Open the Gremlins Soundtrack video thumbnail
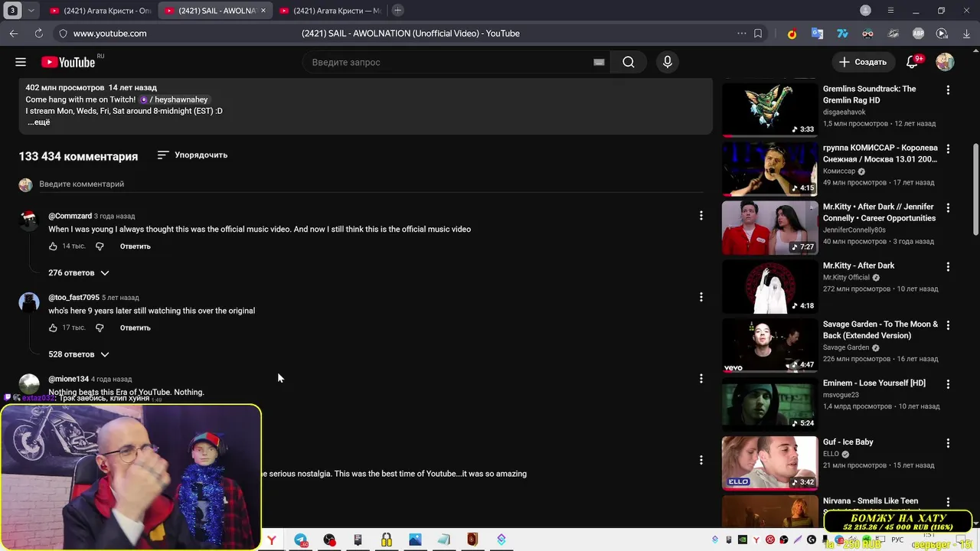Screen dimensions: 980x551 769,109
